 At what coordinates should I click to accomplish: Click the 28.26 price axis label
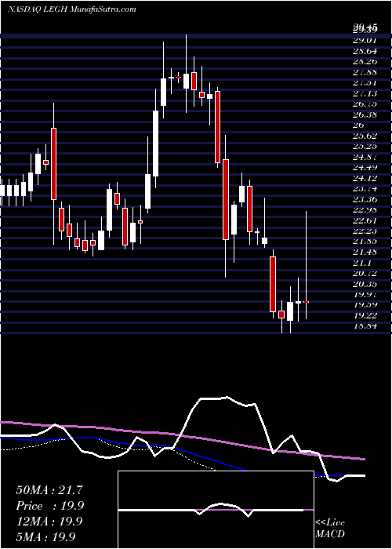coord(365,62)
